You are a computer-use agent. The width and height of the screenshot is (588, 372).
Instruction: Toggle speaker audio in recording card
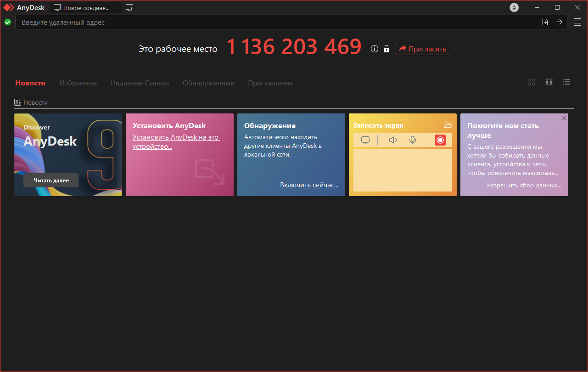click(x=392, y=140)
